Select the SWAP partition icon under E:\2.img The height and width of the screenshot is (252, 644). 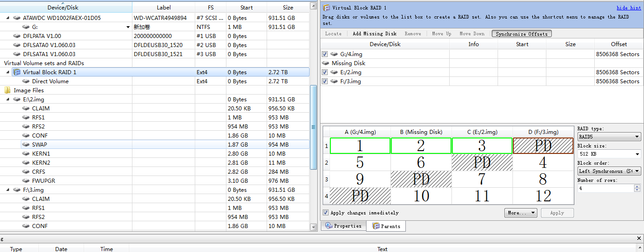click(26, 145)
